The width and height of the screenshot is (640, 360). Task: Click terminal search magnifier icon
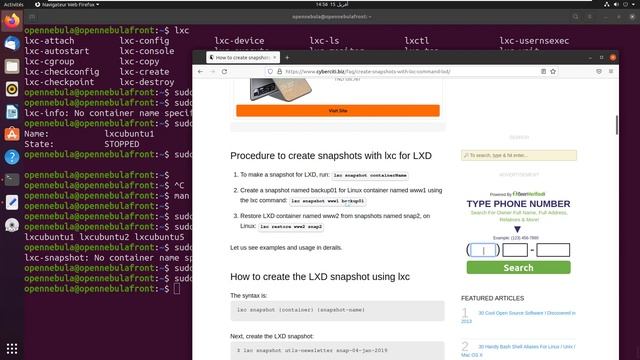coord(575,17)
